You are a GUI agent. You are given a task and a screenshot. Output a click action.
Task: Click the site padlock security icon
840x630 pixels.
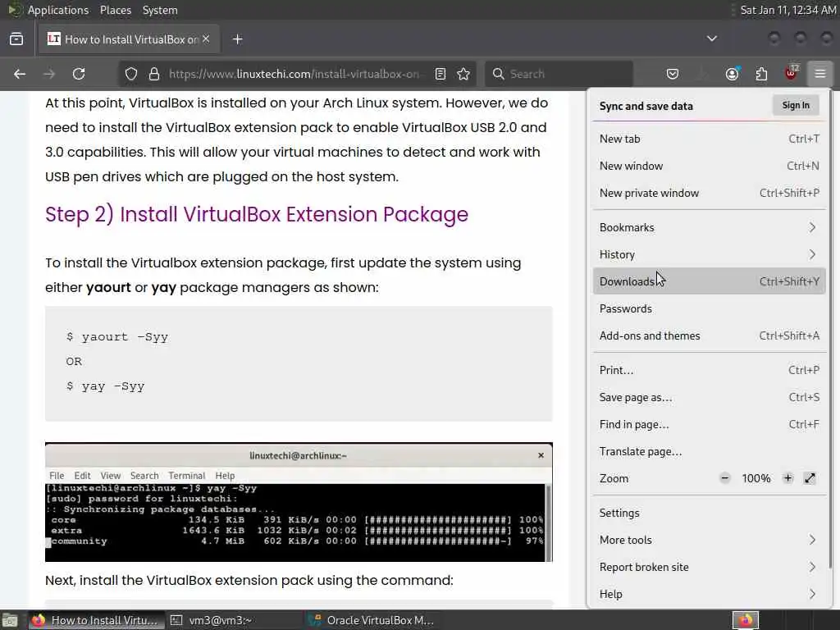154,74
